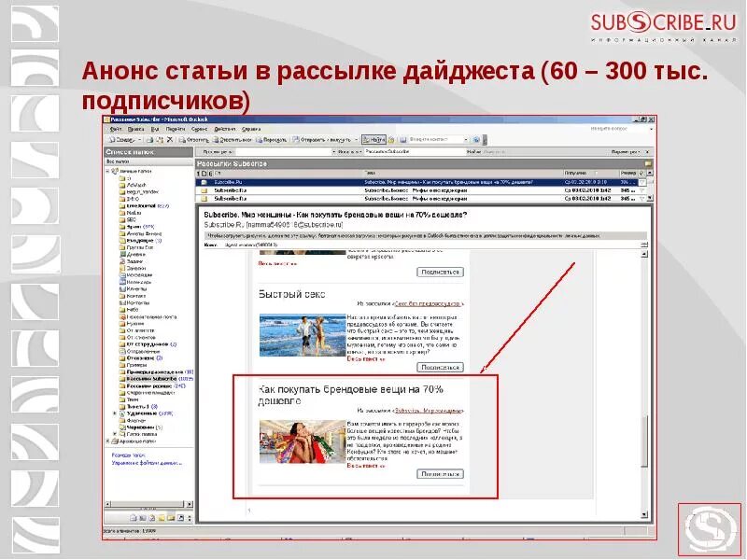747x560 pixels.
Task: Sort messages by От column
Action: pos(289,174)
